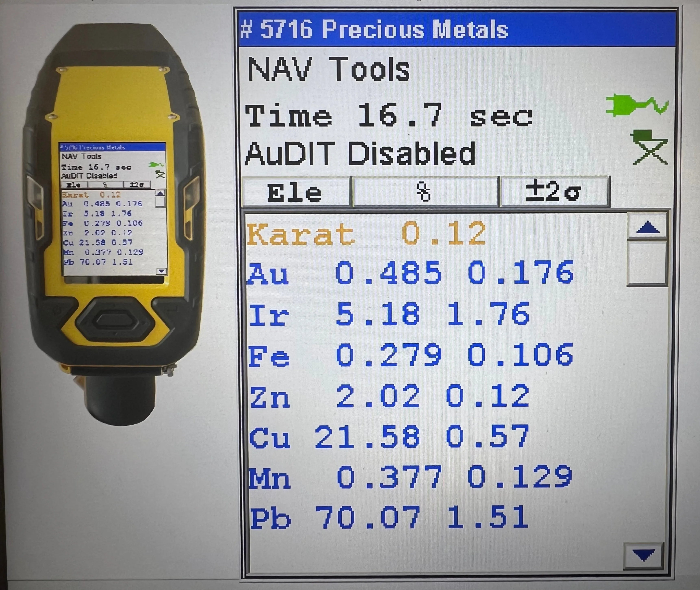Click the Cu percentage value 21.58
This screenshot has width=700, height=590.
tap(367, 437)
